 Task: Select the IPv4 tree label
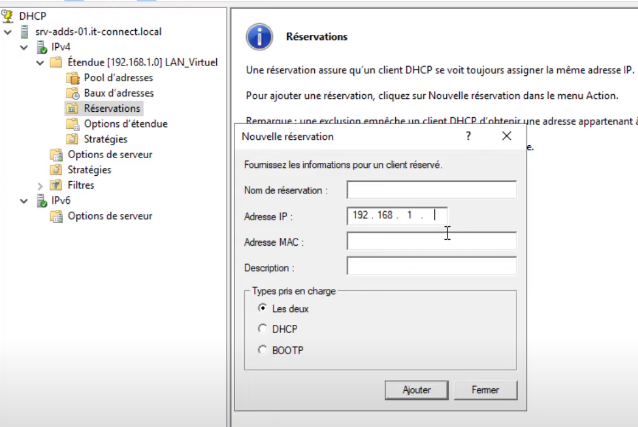61,47
